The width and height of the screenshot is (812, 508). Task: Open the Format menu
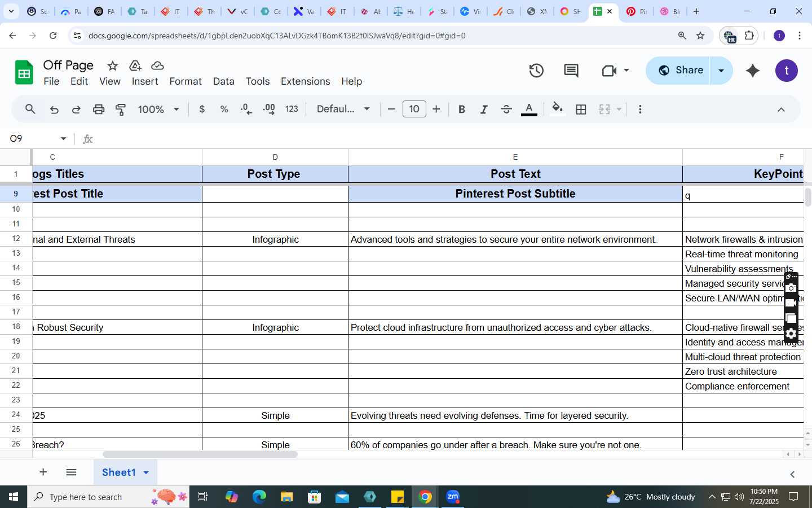click(186, 81)
